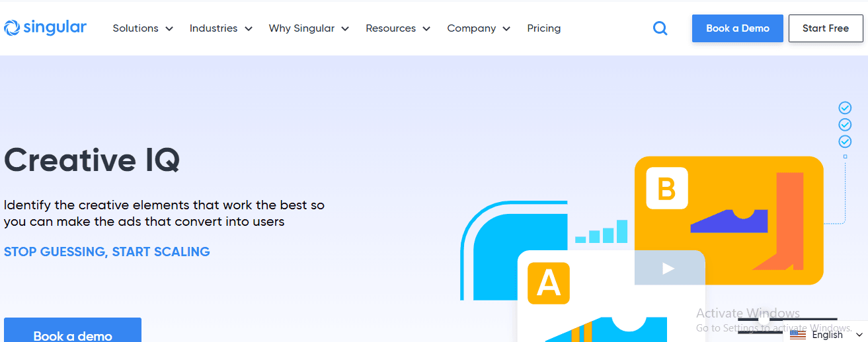Click the Start Free button
The height and width of the screenshot is (342, 868).
pyautogui.click(x=826, y=28)
